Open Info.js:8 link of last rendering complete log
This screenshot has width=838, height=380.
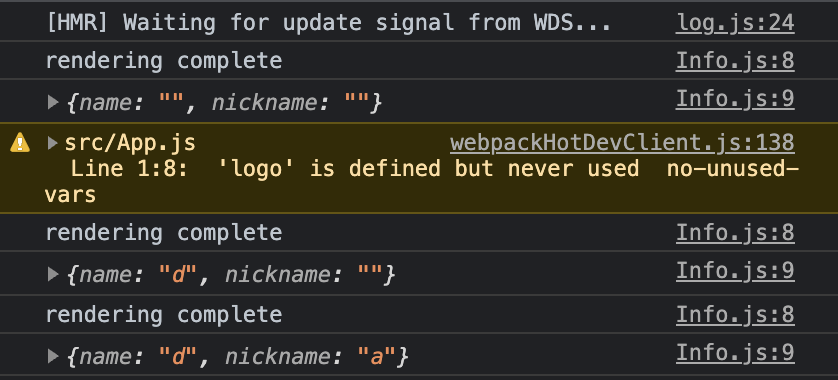735,315
